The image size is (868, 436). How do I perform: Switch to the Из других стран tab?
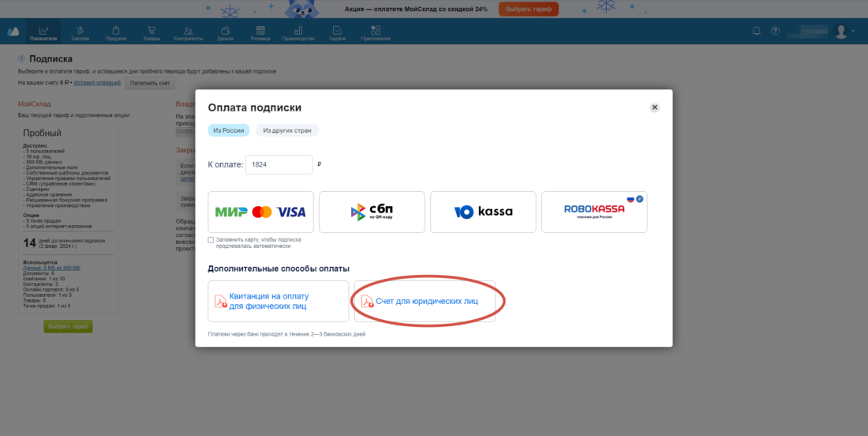coord(286,131)
